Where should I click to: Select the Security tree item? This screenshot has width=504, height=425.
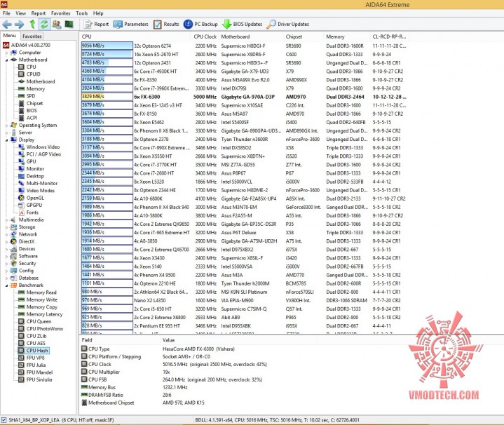coord(27,263)
